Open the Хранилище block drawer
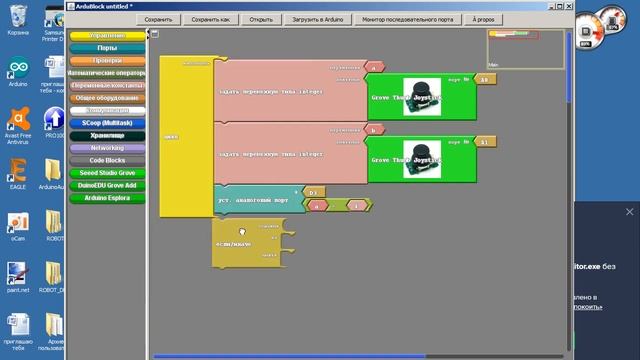This screenshot has height=360, width=640. pyautogui.click(x=107, y=136)
